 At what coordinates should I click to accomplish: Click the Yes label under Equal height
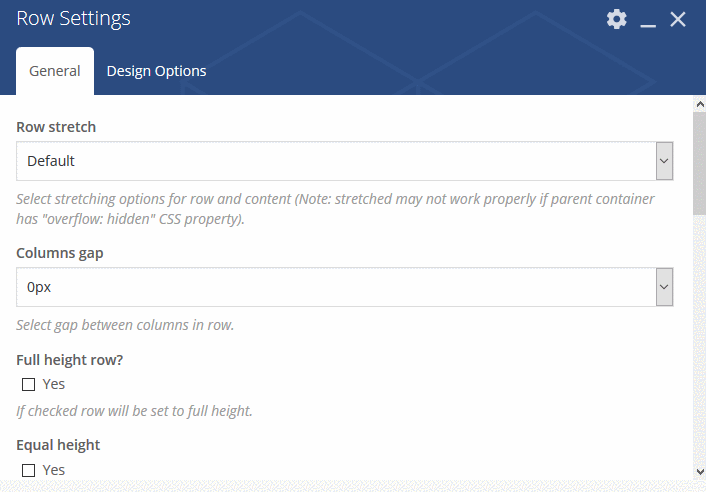[54, 470]
